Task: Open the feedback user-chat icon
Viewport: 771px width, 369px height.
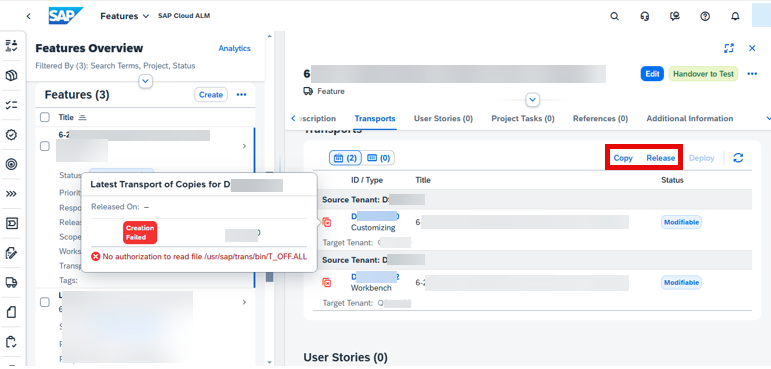Action: [x=675, y=16]
